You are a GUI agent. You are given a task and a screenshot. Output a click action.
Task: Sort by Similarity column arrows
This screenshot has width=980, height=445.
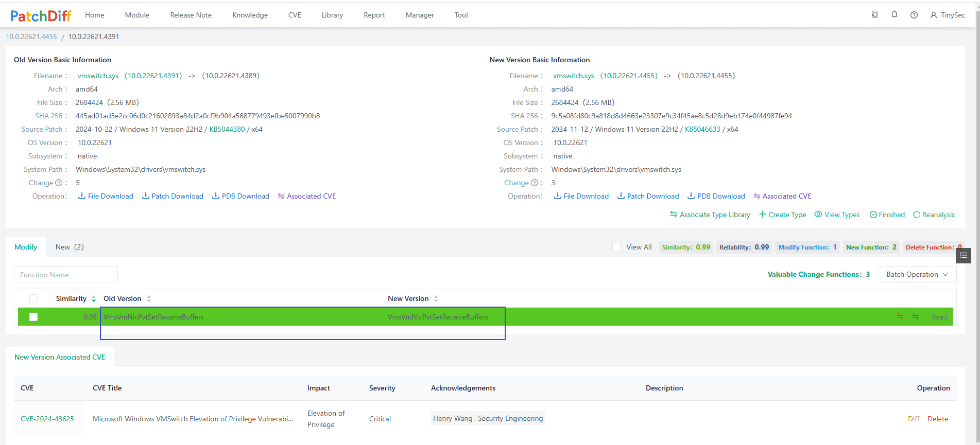[94, 298]
